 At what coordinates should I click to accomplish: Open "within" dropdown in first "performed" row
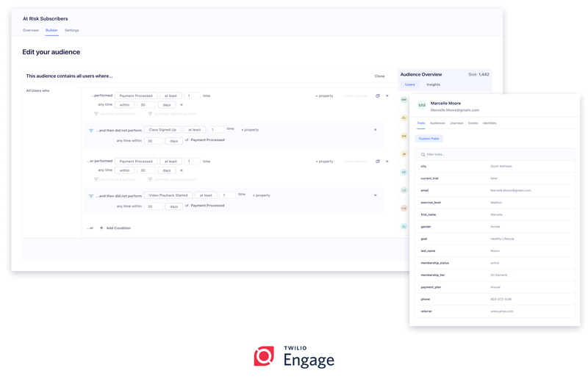124,105
